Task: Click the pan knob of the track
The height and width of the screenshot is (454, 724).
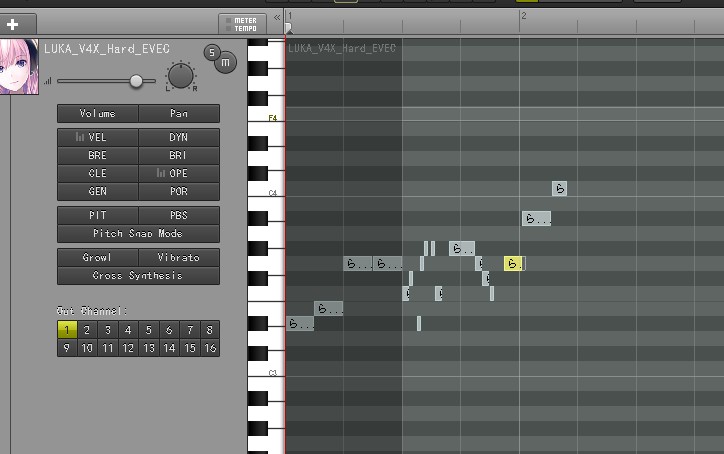Action: coord(181,76)
